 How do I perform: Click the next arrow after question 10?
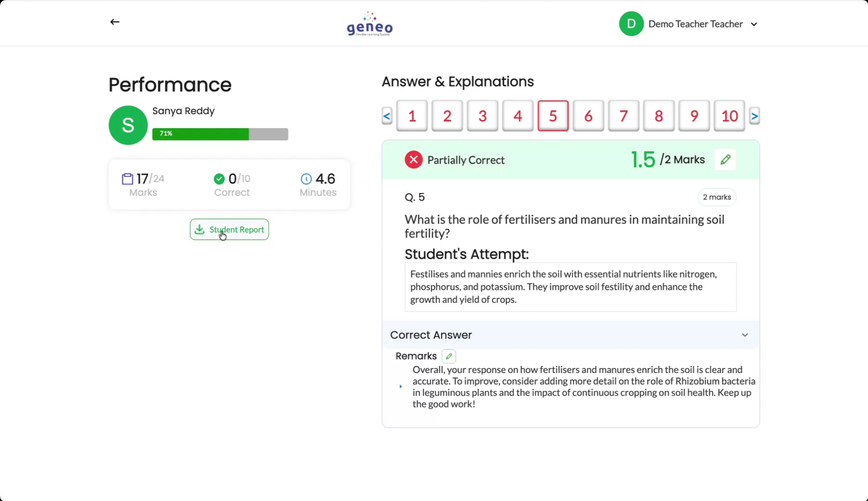(755, 116)
